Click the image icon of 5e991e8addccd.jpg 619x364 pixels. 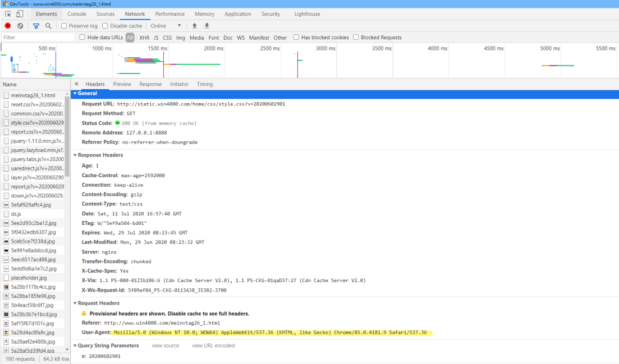point(6,250)
